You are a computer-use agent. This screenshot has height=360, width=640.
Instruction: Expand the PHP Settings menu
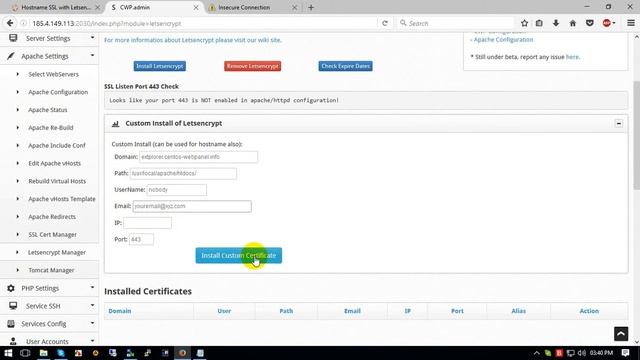[x=49, y=288]
